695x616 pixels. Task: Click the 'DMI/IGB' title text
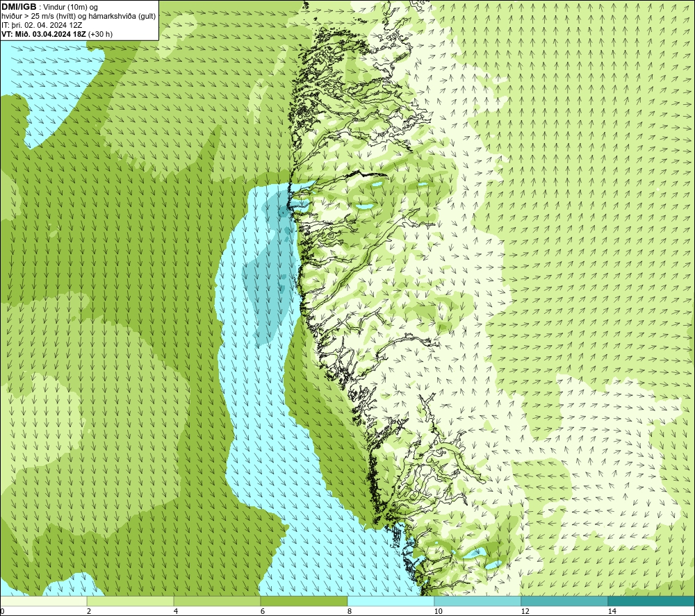(19, 7)
